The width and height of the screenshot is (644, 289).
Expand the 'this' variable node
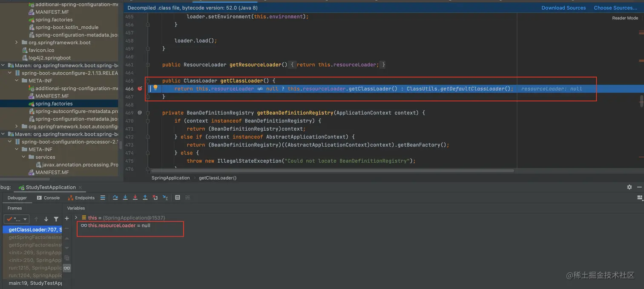tap(76, 217)
